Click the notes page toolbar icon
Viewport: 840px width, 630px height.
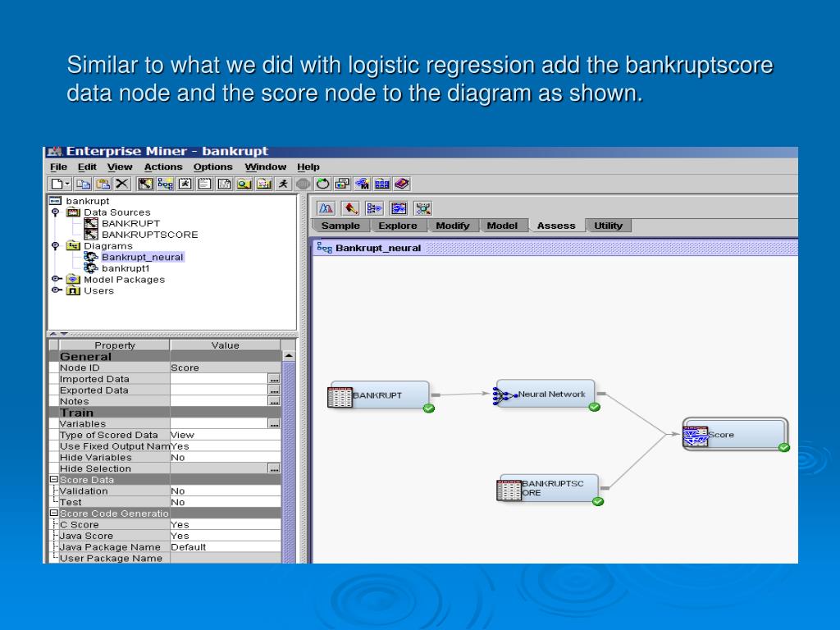(x=204, y=184)
